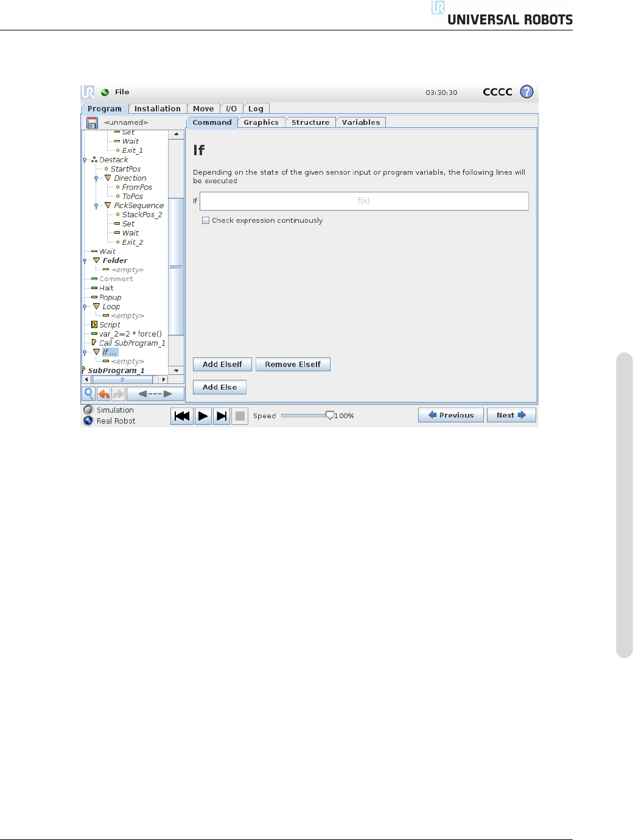The image size is (633, 840).
Task: Click the step forward playback button
Action: pyautogui.click(x=222, y=416)
